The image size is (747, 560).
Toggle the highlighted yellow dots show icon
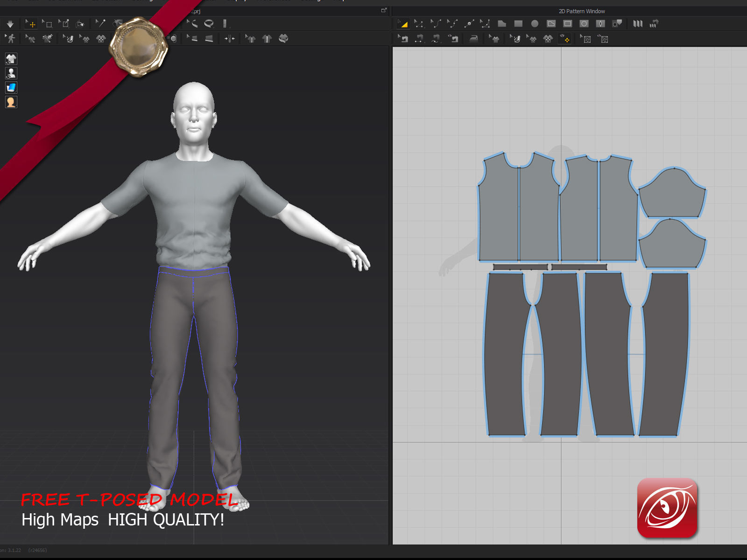coord(565,39)
